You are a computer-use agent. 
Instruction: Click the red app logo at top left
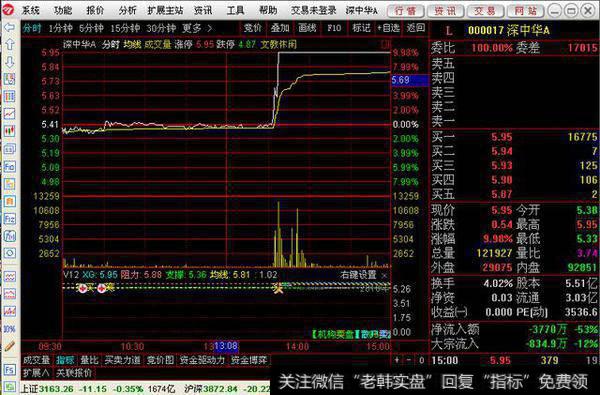8,10
